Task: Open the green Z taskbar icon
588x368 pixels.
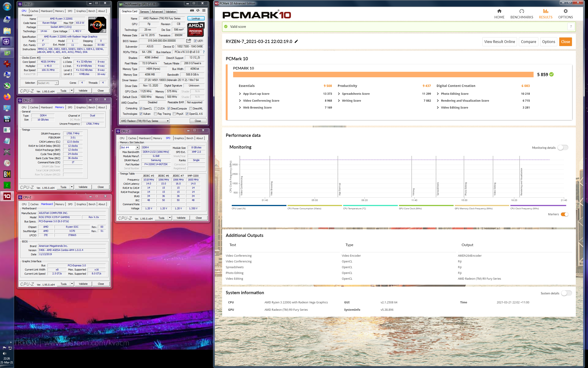Action: [7, 185]
